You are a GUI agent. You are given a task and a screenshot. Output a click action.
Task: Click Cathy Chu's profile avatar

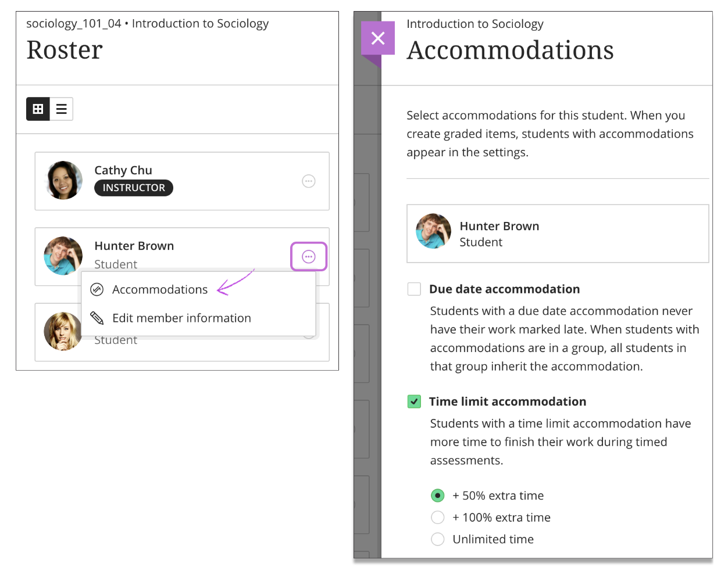(63, 181)
